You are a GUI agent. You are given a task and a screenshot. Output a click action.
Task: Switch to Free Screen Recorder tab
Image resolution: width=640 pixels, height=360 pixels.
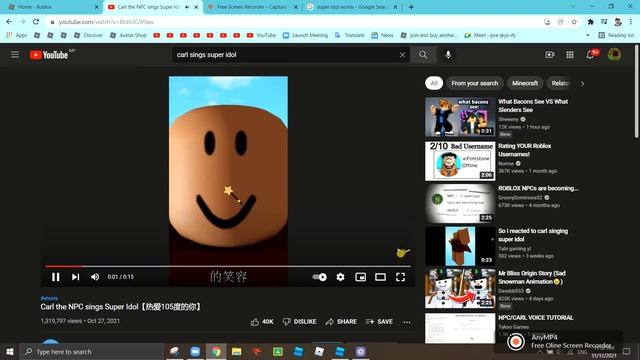click(253, 7)
